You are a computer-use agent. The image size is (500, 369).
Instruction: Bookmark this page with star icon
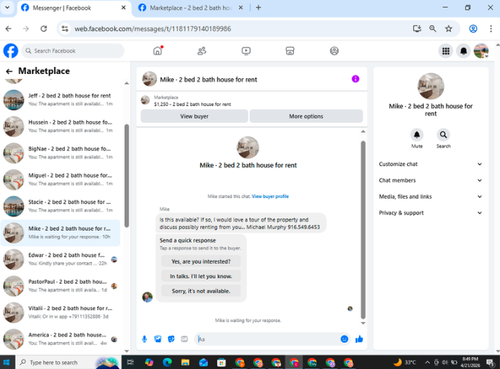449,29
